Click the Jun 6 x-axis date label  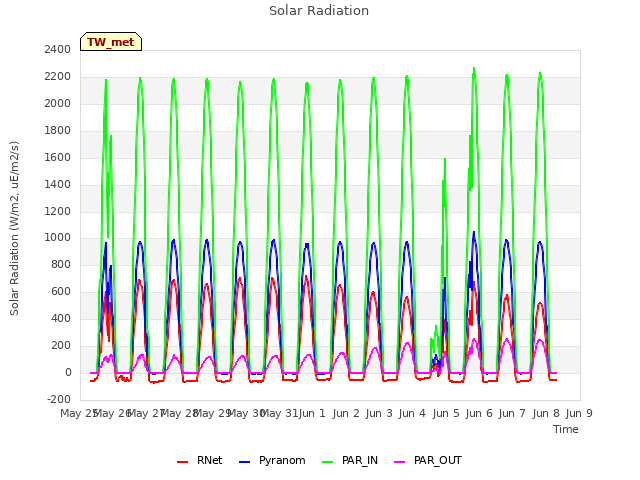click(x=479, y=413)
